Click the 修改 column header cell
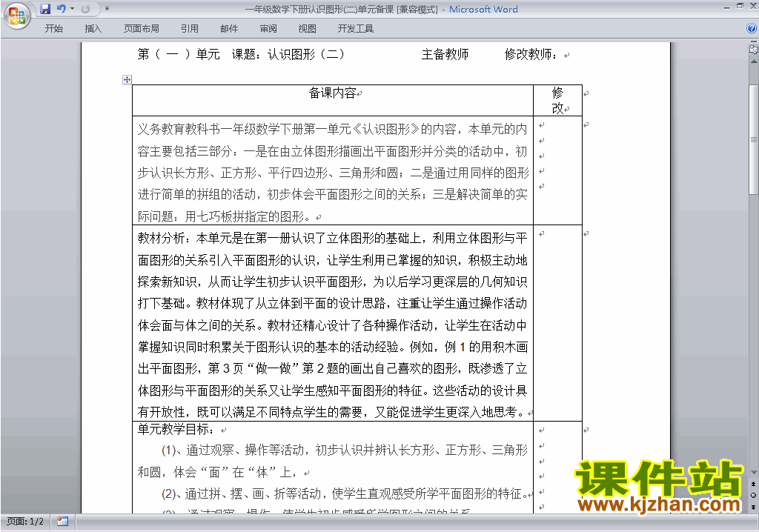 point(557,100)
